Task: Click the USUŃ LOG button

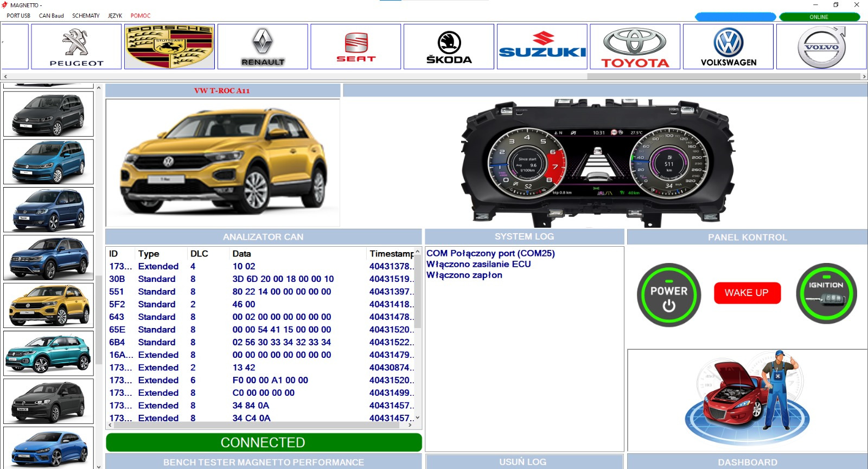Action: pos(524,462)
